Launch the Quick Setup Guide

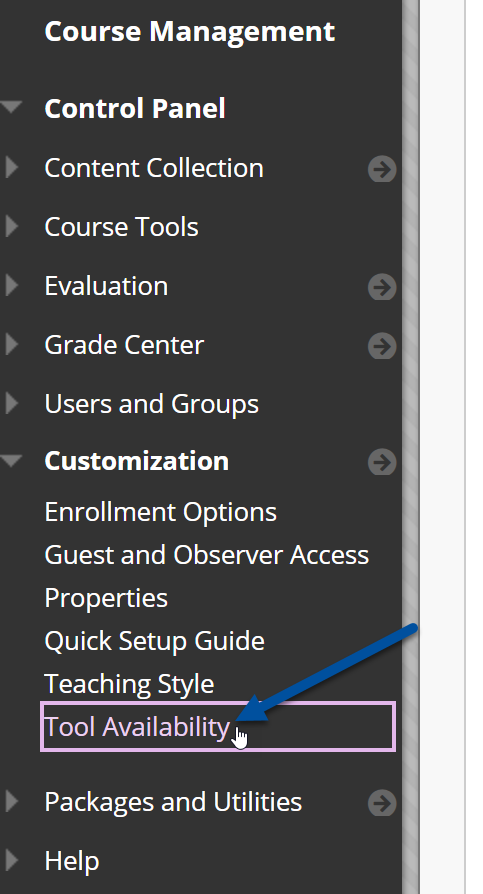click(154, 641)
